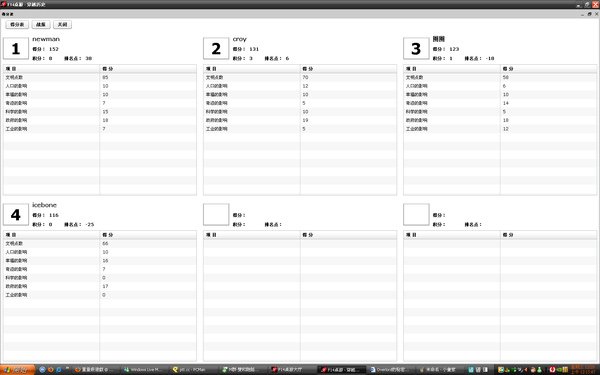Click 囡囡's ranking points value -10
The width and height of the screenshot is (600, 375).
tap(489, 59)
